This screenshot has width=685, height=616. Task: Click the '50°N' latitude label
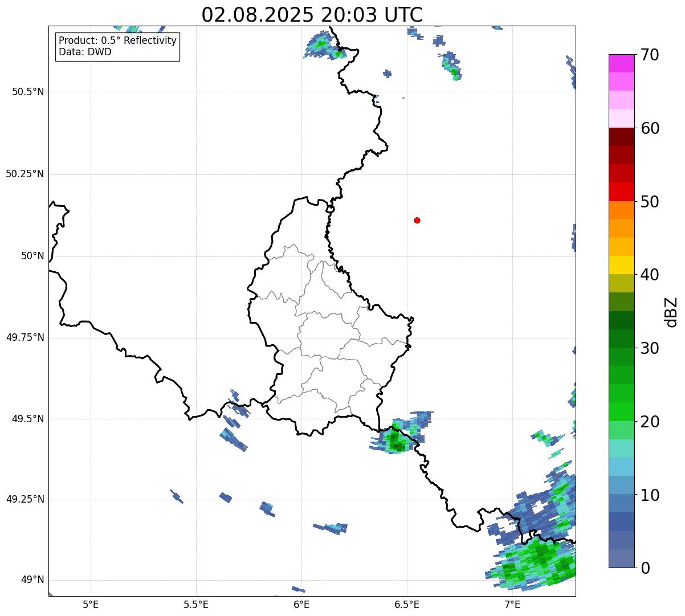coord(32,256)
